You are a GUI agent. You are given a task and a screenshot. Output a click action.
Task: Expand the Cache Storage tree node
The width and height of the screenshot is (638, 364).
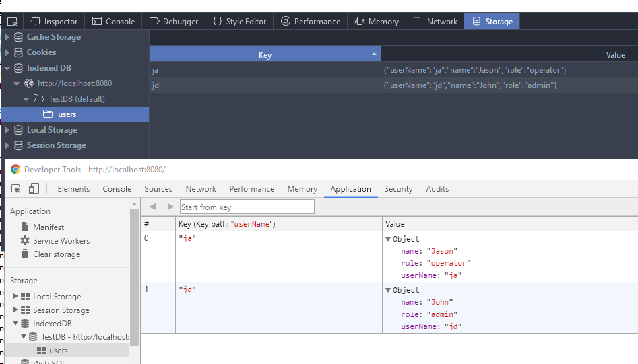point(7,37)
